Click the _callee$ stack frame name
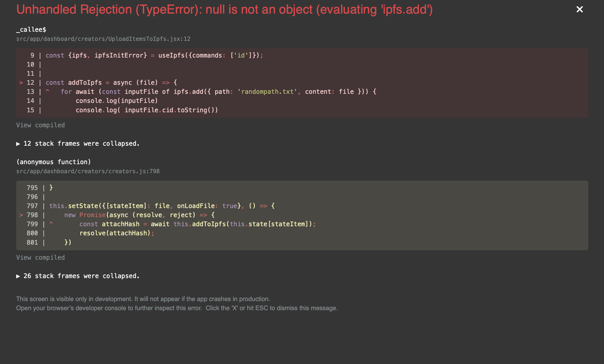Screen dimensions: 604x364 [x=31, y=29]
